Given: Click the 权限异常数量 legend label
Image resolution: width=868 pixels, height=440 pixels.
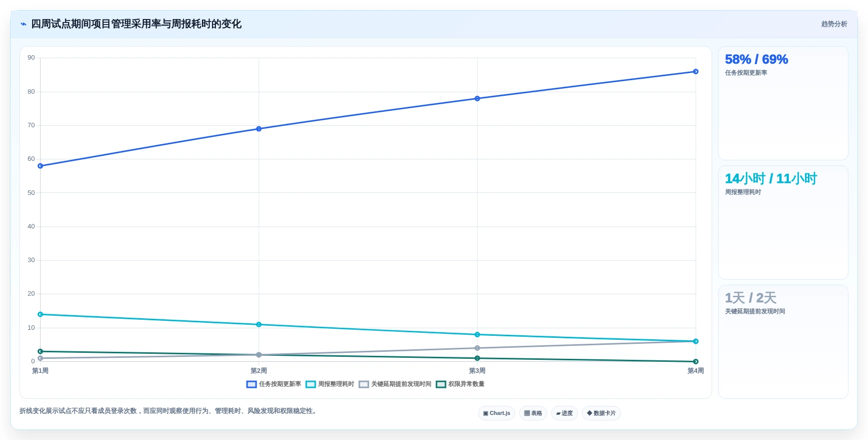Looking at the screenshot, I should point(467,384).
